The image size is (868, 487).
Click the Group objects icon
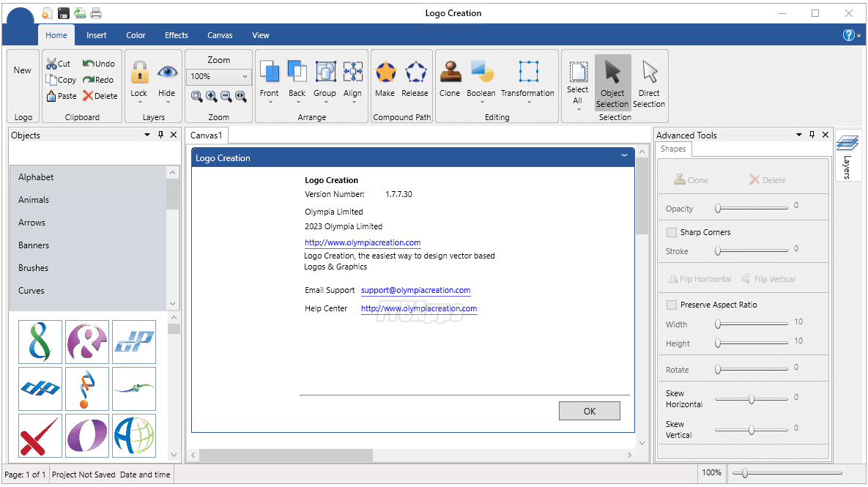point(325,72)
